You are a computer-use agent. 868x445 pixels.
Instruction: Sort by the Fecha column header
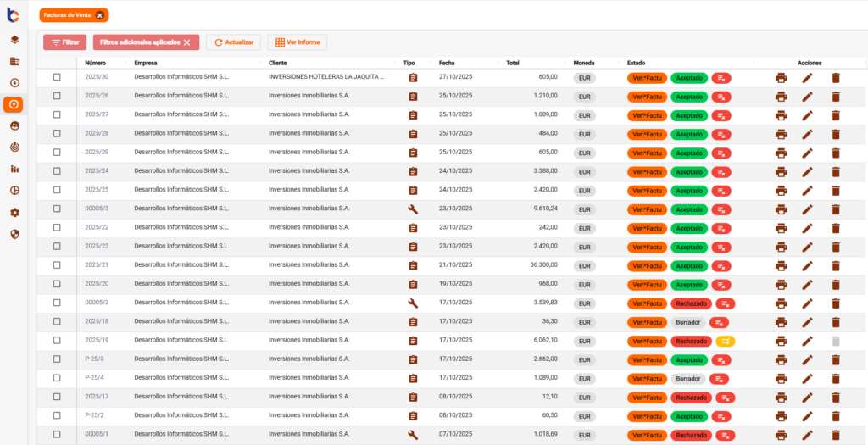click(447, 63)
